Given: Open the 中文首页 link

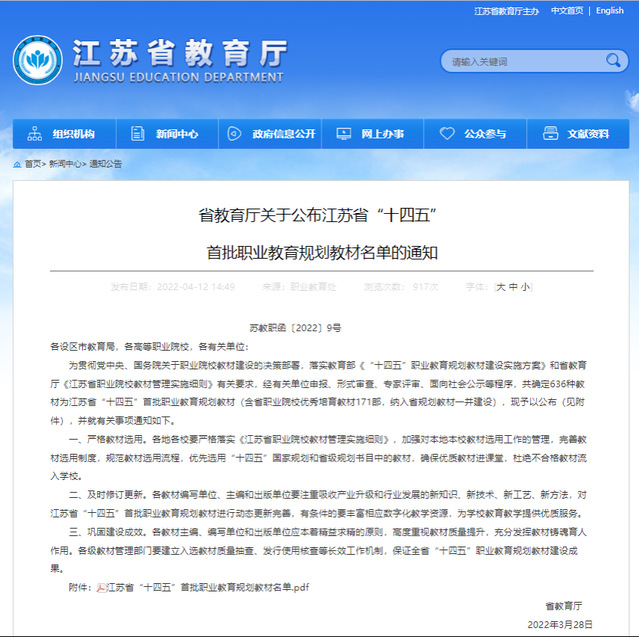Looking at the screenshot, I should [566, 11].
